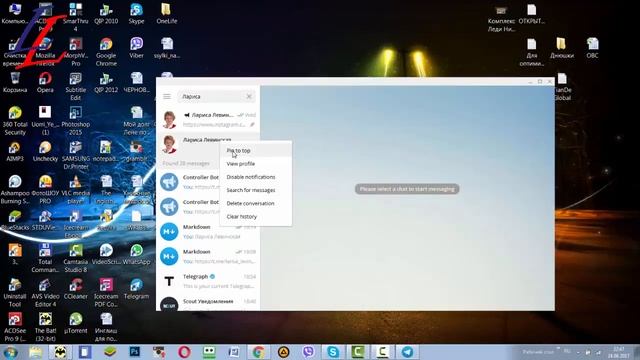
Task: Open Photoshop from the taskbar
Action: click(135, 352)
